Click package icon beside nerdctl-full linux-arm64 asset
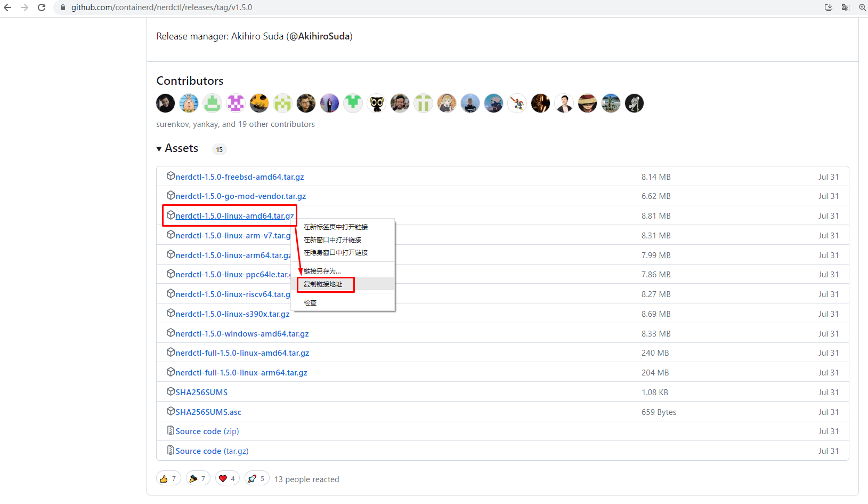868x504 pixels. (171, 372)
